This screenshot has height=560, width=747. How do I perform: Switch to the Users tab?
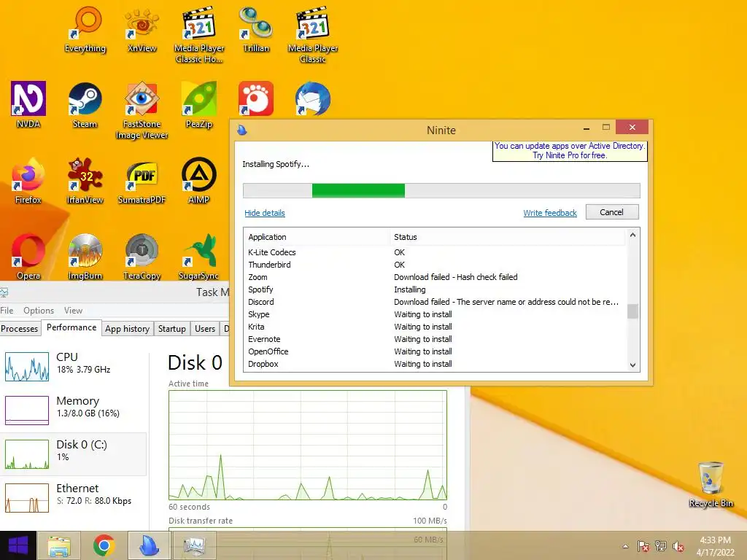coord(205,329)
